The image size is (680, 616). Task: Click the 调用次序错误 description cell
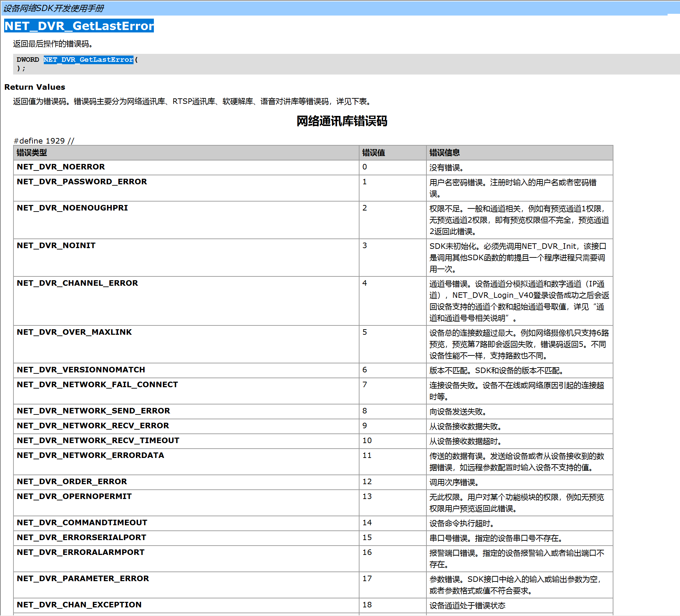tap(520, 482)
